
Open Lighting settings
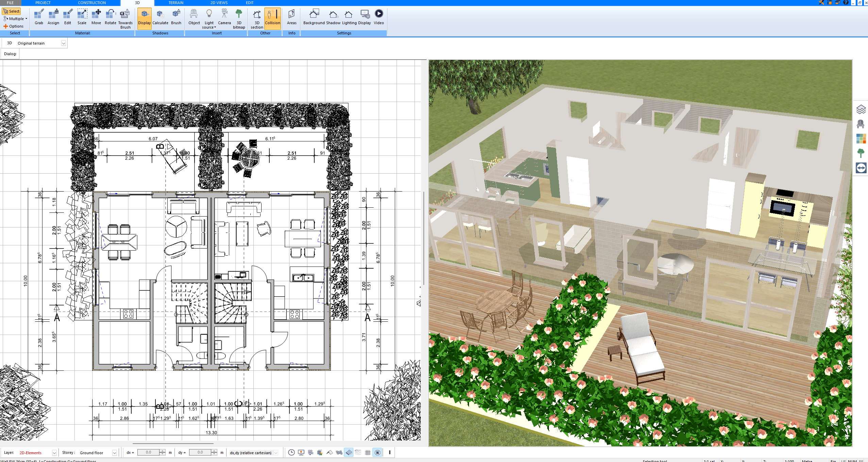point(349,17)
